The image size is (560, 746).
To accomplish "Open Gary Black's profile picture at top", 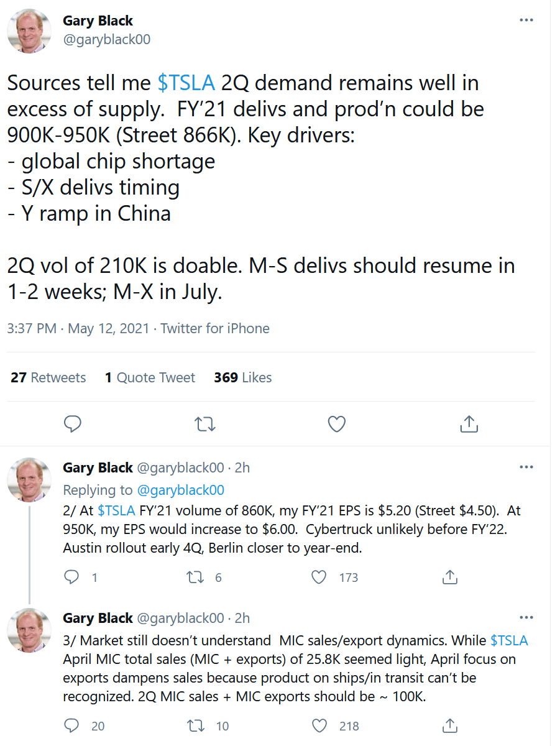I will 29,30.
